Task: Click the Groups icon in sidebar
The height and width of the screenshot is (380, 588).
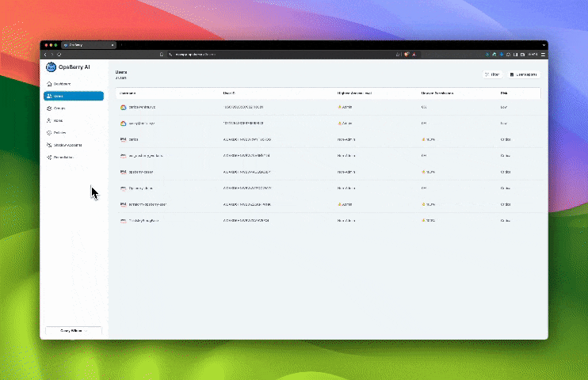Action: click(x=49, y=108)
